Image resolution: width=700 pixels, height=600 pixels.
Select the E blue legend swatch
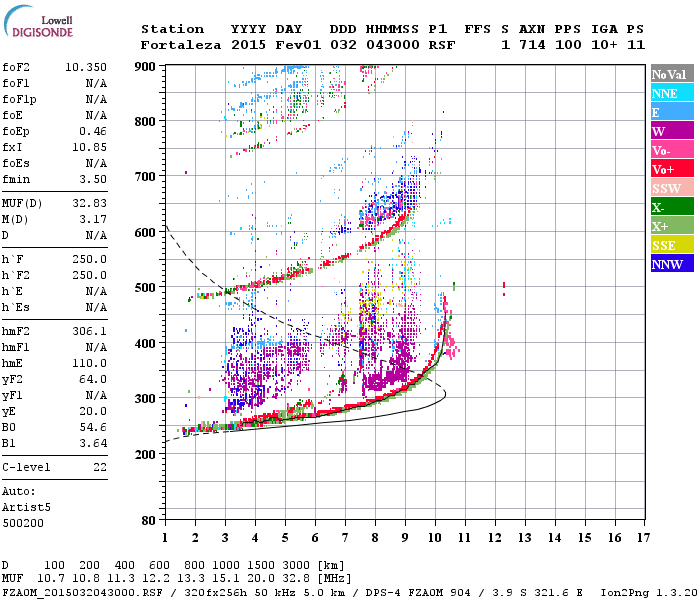tap(672, 112)
